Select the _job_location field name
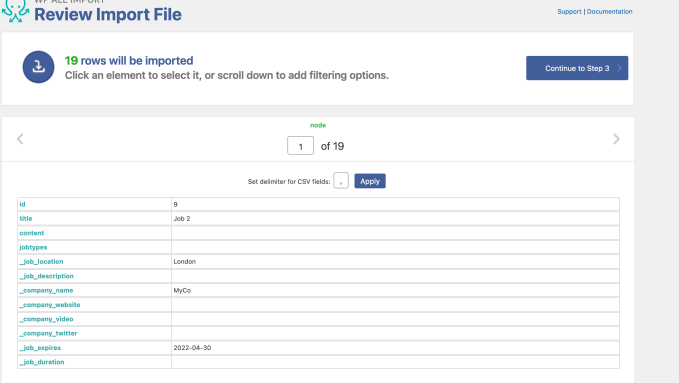This screenshot has width=679, height=383. point(41,262)
